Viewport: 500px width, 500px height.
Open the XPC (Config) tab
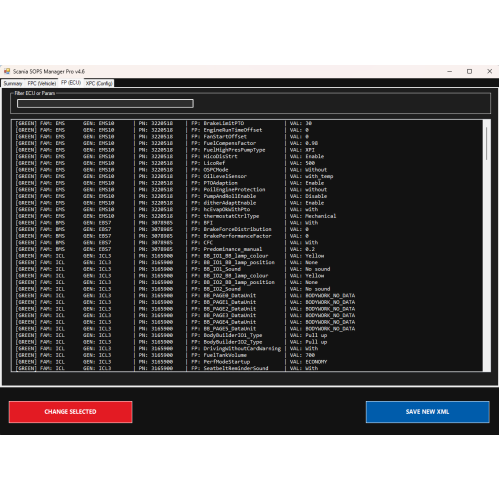coord(99,83)
